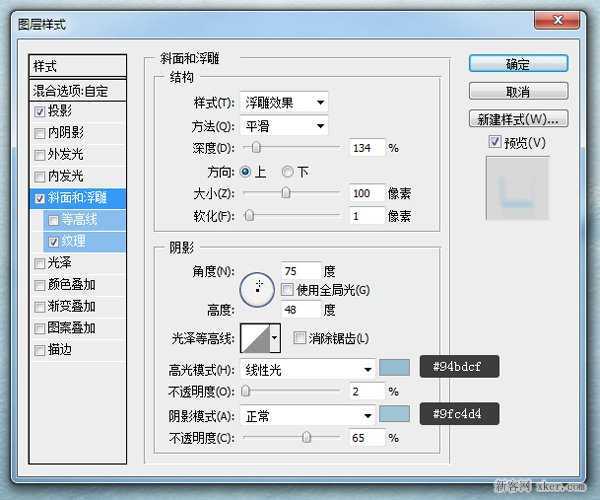This screenshot has height=500, width=600.
Task: Check the 等高线 contour checkbox
Action: (x=54, y=220)
